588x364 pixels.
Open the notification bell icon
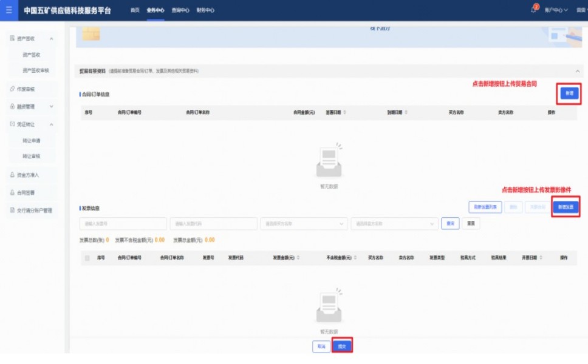pos(533,10)
